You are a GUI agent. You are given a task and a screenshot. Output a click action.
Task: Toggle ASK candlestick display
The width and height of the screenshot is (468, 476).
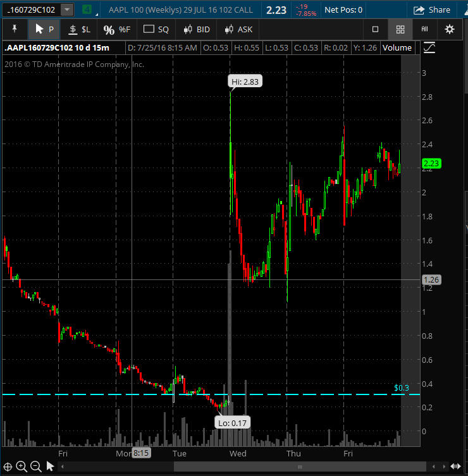[238, 30]
